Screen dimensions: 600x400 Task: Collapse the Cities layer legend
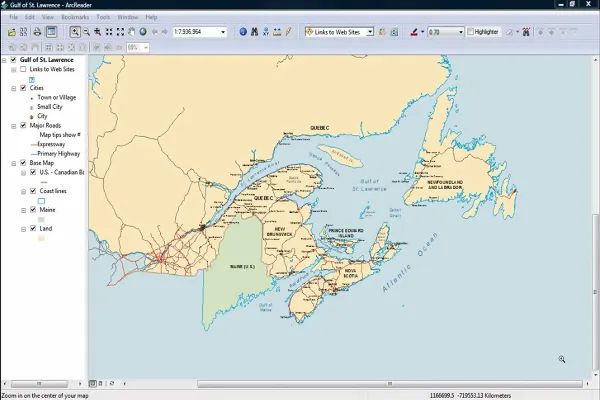pyautogui.click(x=14, y=88)
